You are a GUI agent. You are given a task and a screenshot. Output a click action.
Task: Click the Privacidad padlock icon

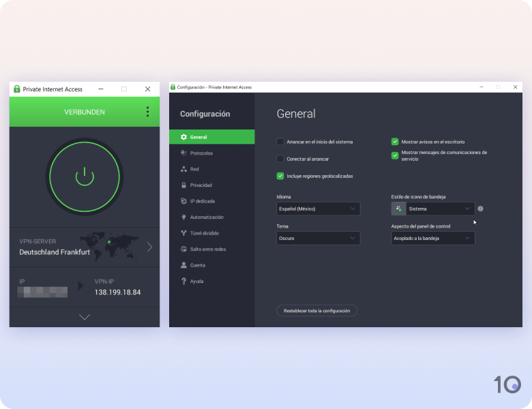click(183, 185)
